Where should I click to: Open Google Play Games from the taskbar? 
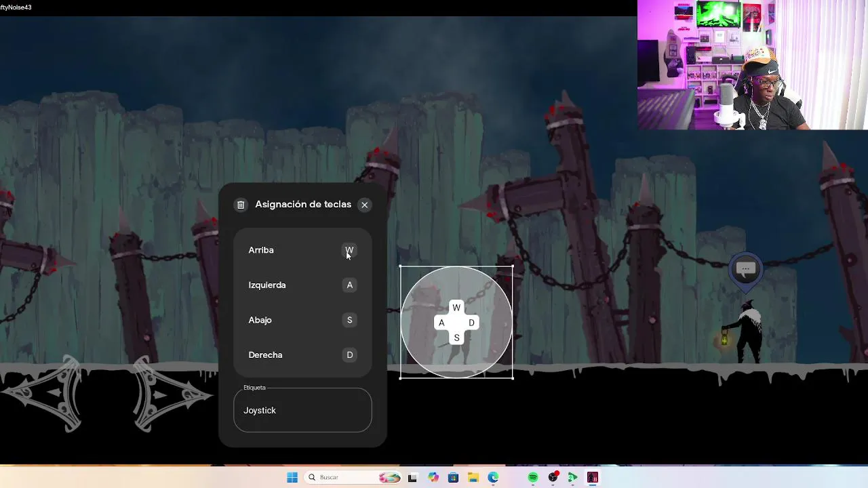[x=573, y=477]
